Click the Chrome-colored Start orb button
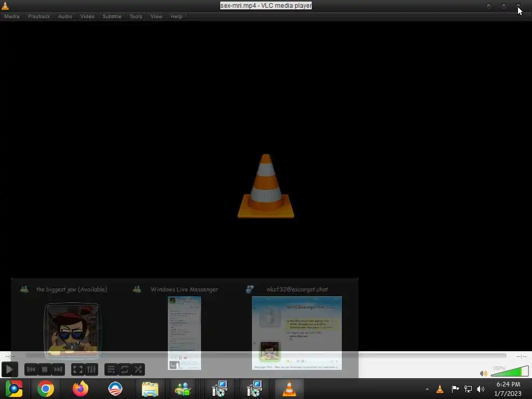532x399 pixels. (14, 389)
